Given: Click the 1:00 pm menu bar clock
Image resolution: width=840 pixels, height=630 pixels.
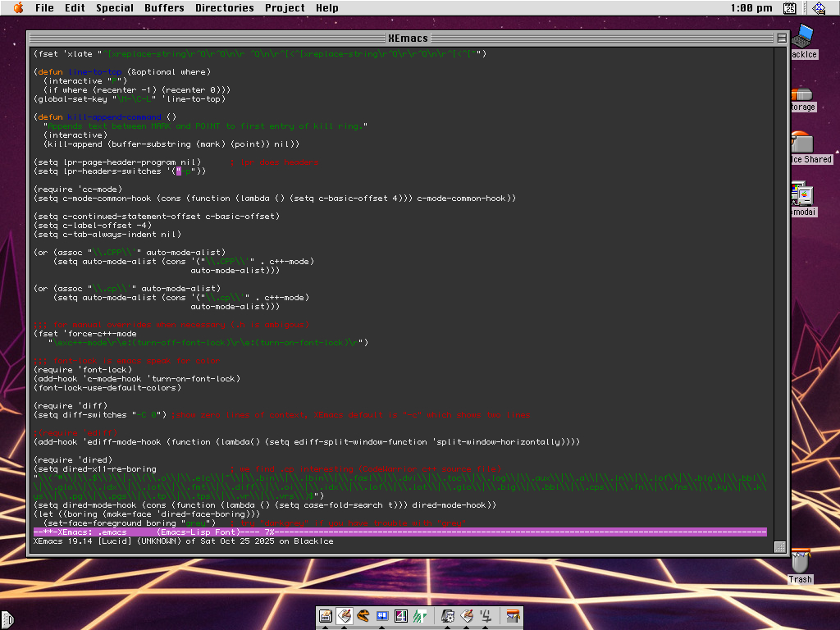Looking at the screenshot, I should [751, 8].
